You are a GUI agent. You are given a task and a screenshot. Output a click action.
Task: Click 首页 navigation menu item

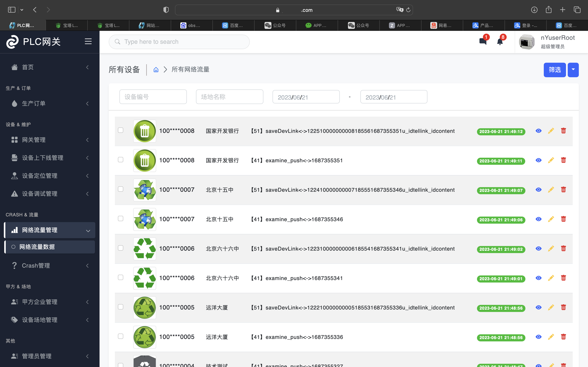28,67
